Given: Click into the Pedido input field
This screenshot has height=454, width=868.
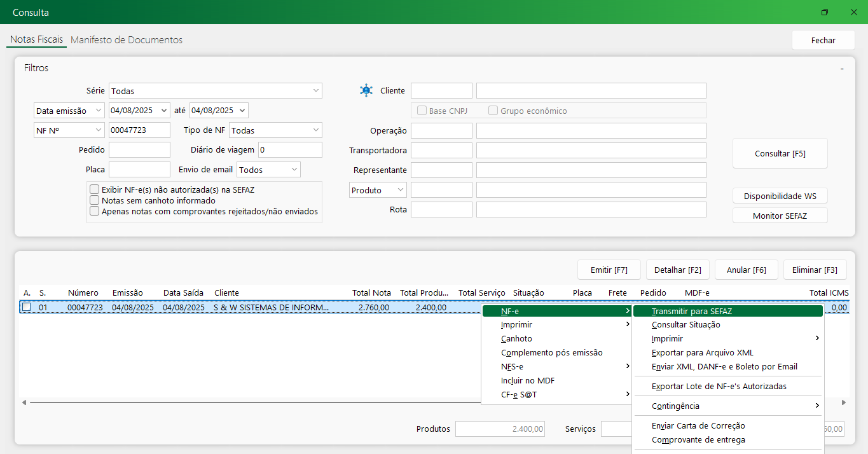Looking at the screenshot, I should point(139,150).
